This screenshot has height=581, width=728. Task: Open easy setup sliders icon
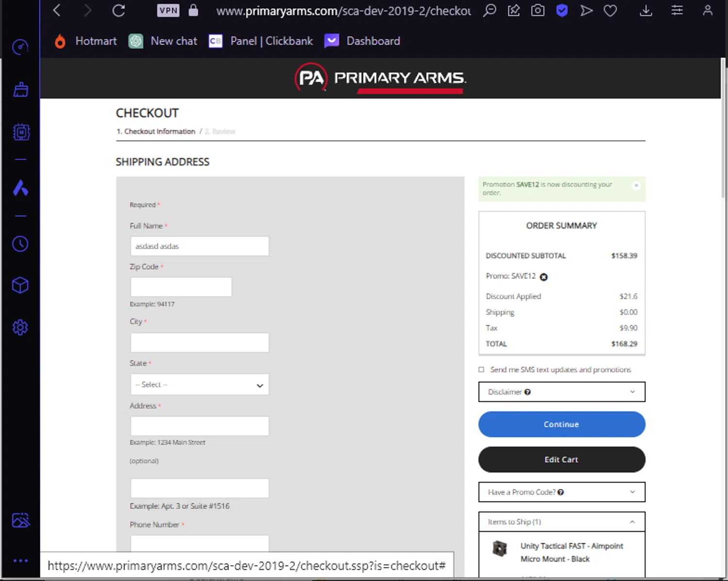[677, 10]
